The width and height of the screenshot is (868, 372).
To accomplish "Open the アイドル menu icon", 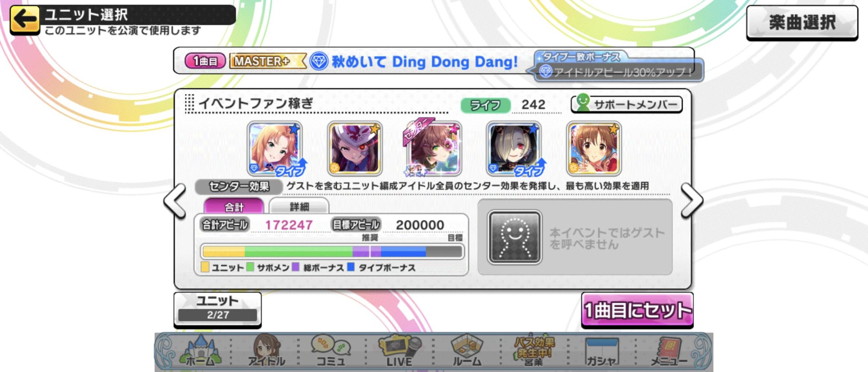I will pyautogui.click(x=267, y=351).
